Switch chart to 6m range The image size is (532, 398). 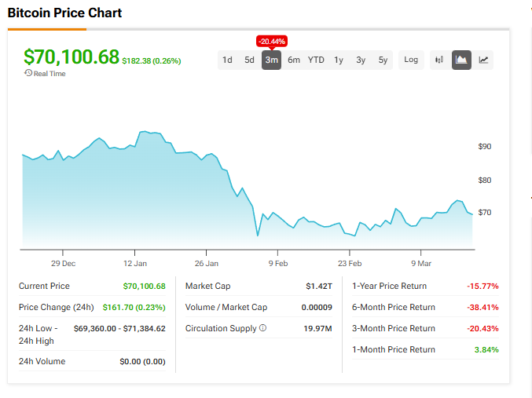tap(293, 60)
